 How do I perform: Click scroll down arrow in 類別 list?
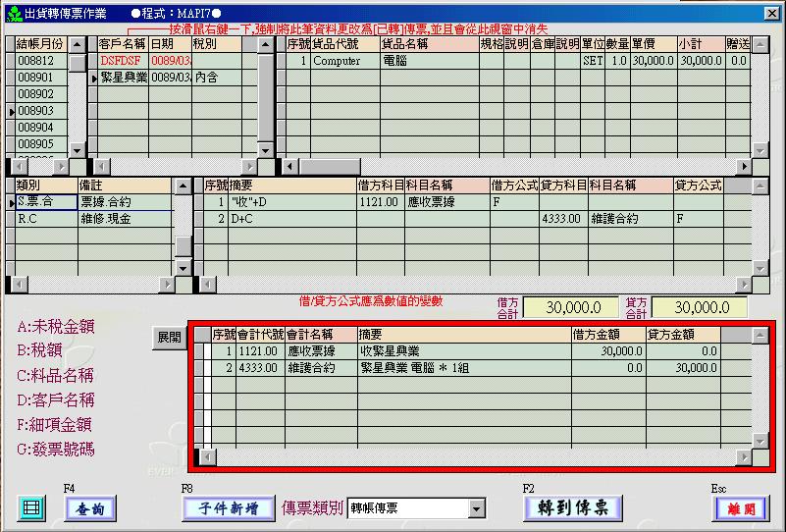183,267
